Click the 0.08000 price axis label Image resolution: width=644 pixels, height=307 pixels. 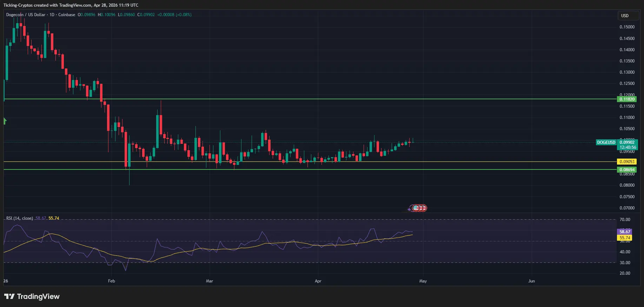(627, 185)
